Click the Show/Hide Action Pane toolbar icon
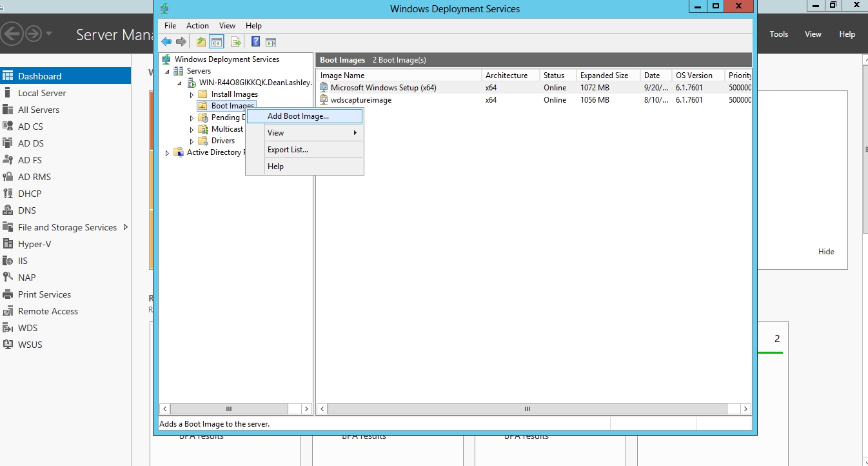 (271, 42)
